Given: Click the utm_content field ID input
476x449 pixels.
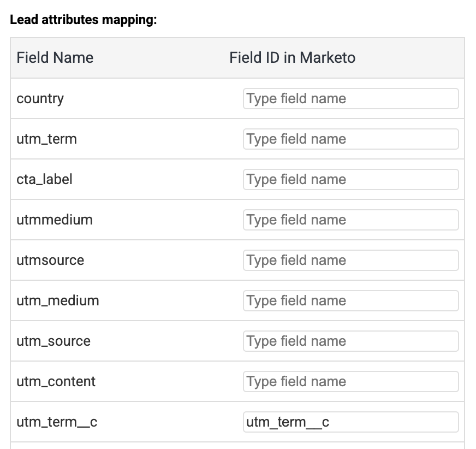Looking at the screenshot, I should click(x=350, y=382).
